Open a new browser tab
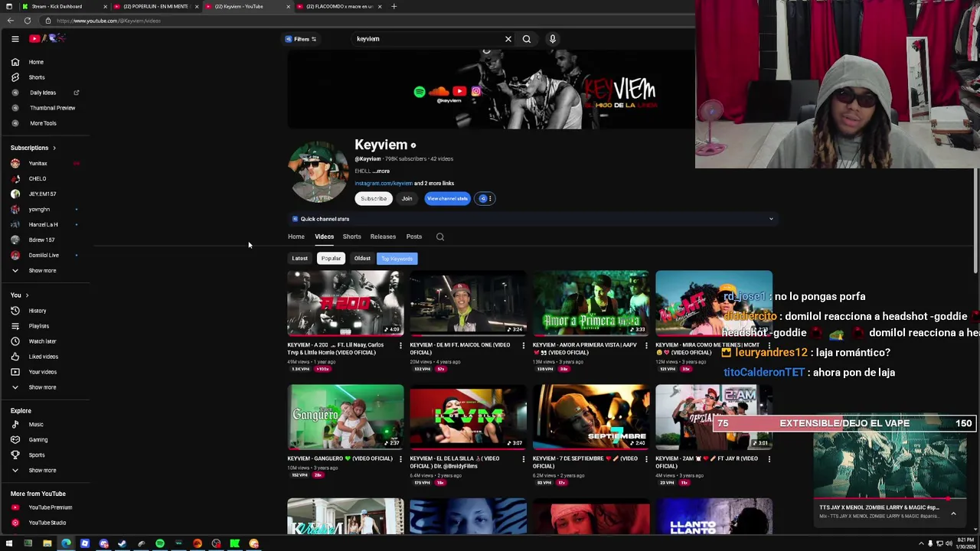The height and width of the screenshot is (551, 980). tap(394, 6)
